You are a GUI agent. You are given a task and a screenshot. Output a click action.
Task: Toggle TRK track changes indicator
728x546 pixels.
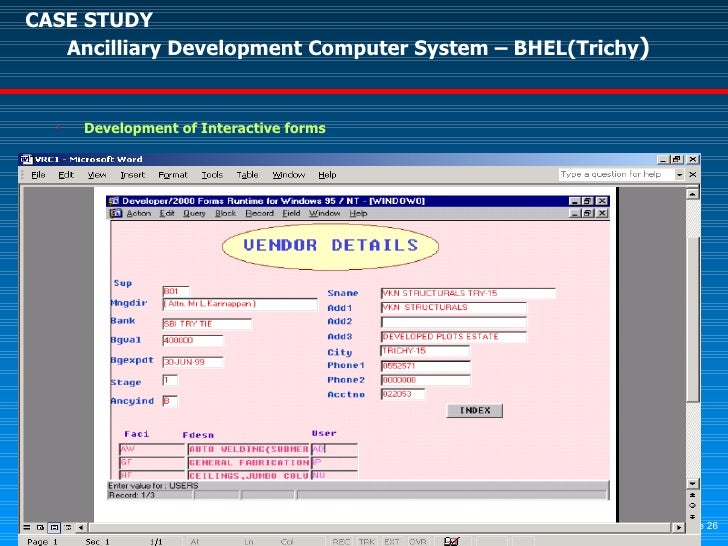366,541
